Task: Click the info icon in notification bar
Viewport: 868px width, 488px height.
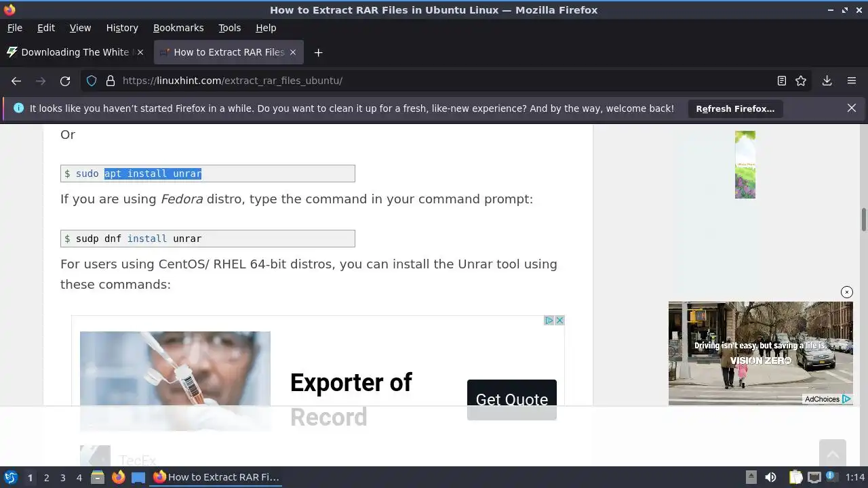Action: [18, 108]
